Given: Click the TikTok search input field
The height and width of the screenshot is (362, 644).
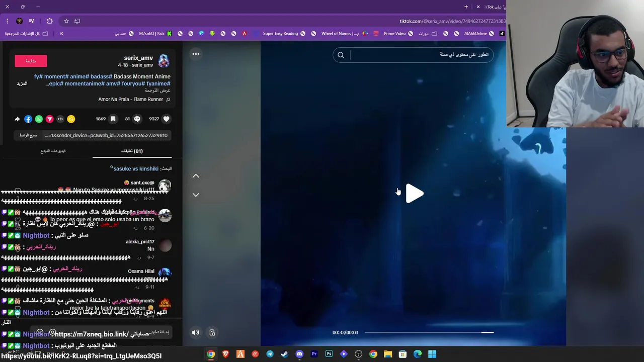Looking at the screenshot, I should pos(420,55).
